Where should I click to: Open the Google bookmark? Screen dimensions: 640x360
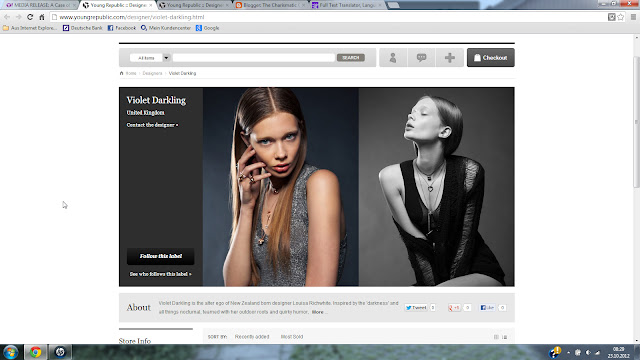pyautogui.click(x=207, y=28)
